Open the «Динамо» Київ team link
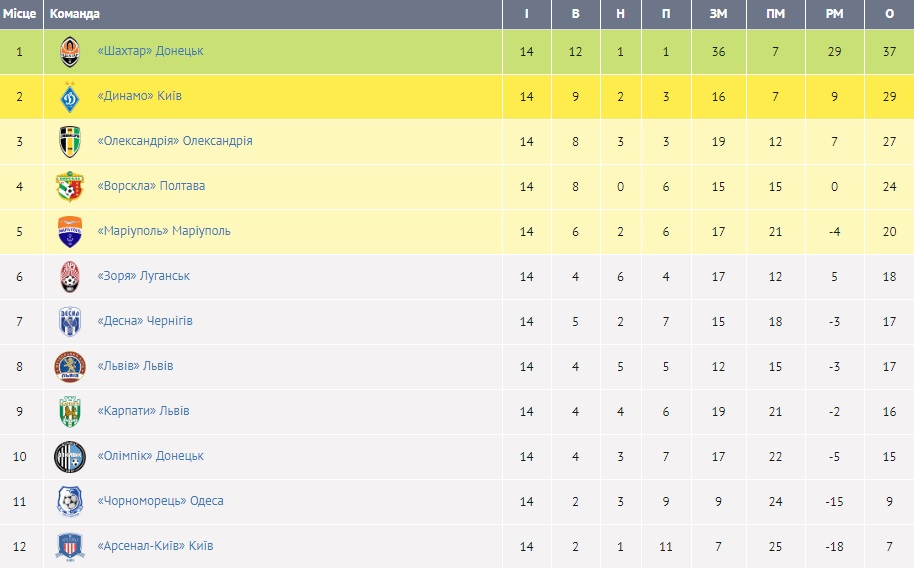The image size is (914, 568). [139, 96]
